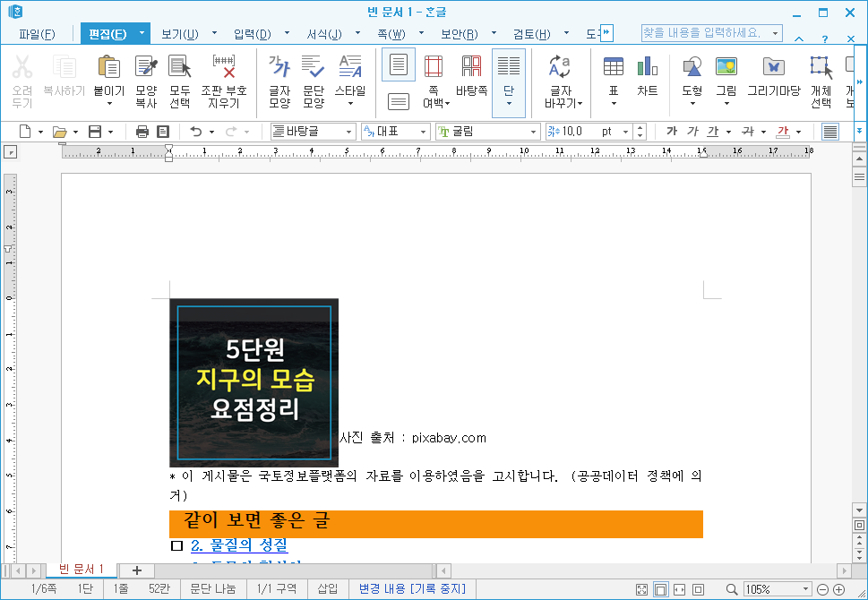Open font size unit dropdown arrow
868x600 pixels.
pyautogui.click(x=625, y=132)
